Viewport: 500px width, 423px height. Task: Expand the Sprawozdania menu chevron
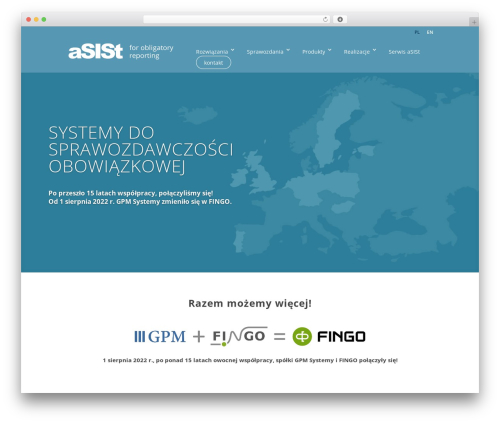pyautogui.click(x=288, y=50)
